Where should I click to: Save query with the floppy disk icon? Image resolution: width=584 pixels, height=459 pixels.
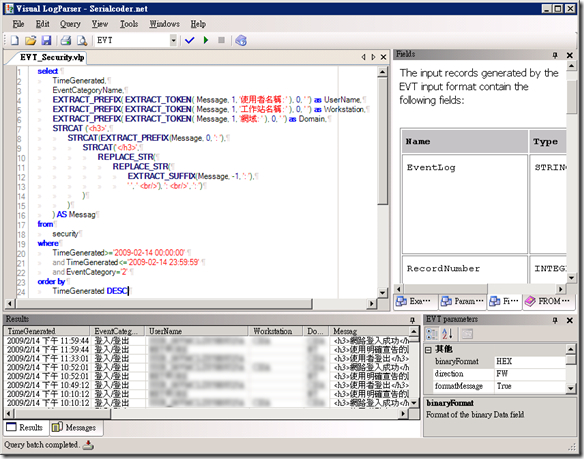pyautogui.click(x=46, y=40)
